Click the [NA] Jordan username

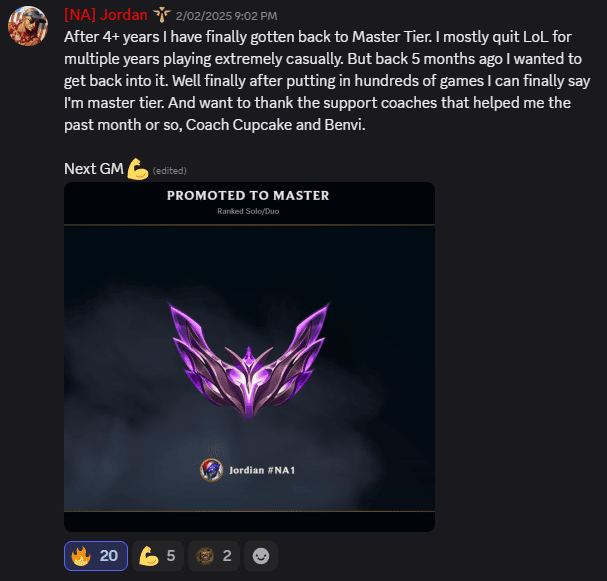click(x=106, y=15)
